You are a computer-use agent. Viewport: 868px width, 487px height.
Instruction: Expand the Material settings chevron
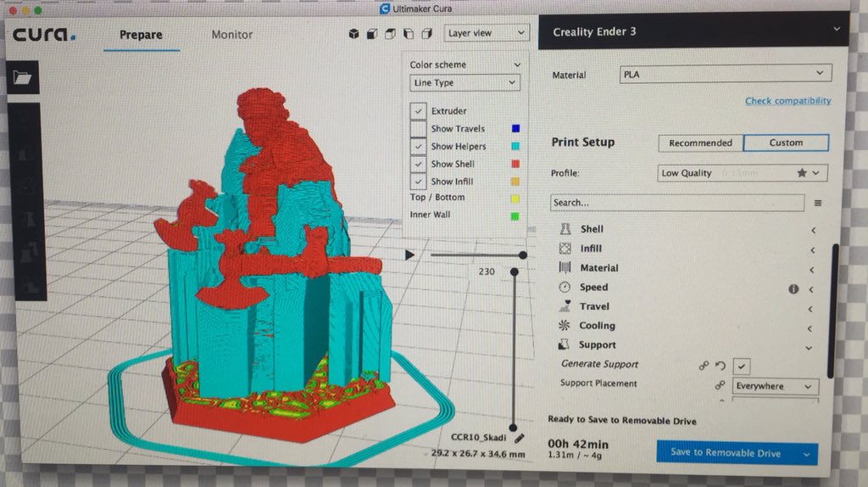[x=811, y=270]
